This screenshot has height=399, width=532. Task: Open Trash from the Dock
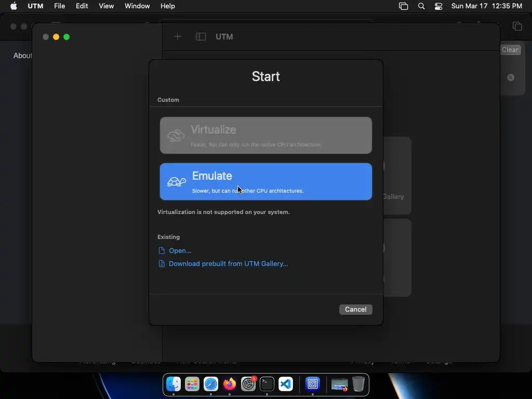[358, 384]
